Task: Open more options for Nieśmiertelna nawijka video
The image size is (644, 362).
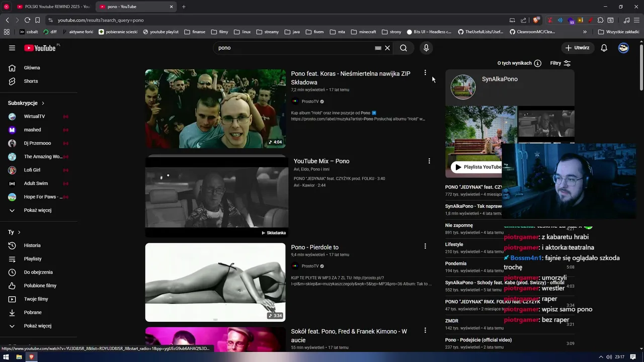Action: [x=425, y=73]
